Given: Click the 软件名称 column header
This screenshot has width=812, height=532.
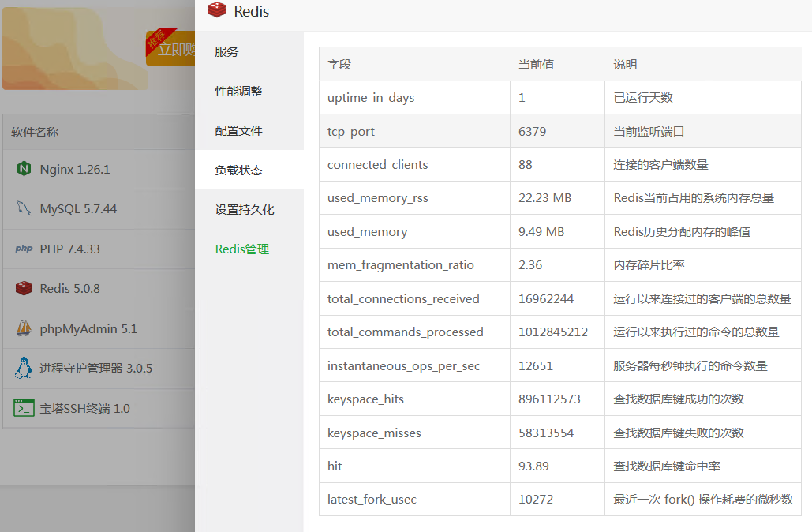Looking at the screenshot, I should tap(35, 132).
